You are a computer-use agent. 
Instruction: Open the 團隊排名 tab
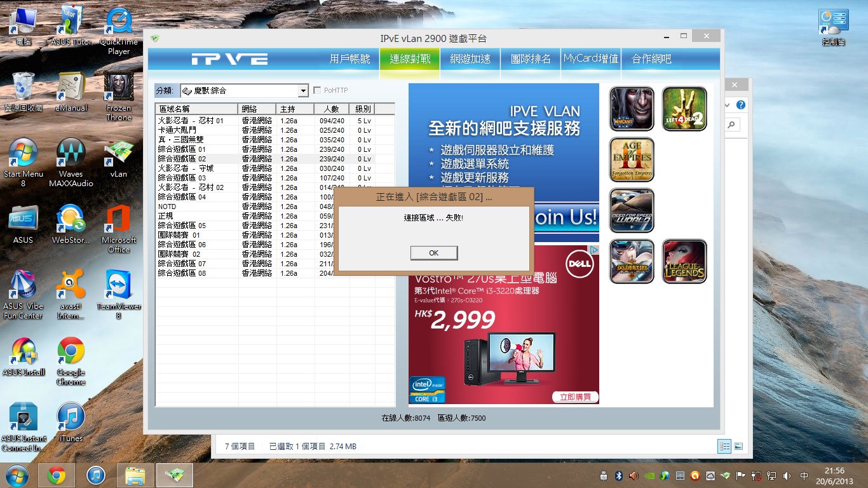[x=531, y=59]
